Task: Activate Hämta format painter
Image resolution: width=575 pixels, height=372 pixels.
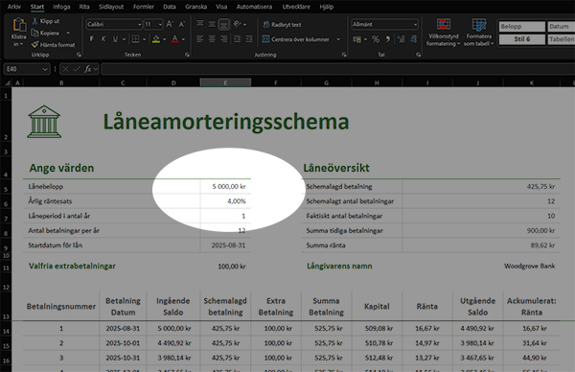Action: [53, 45]
